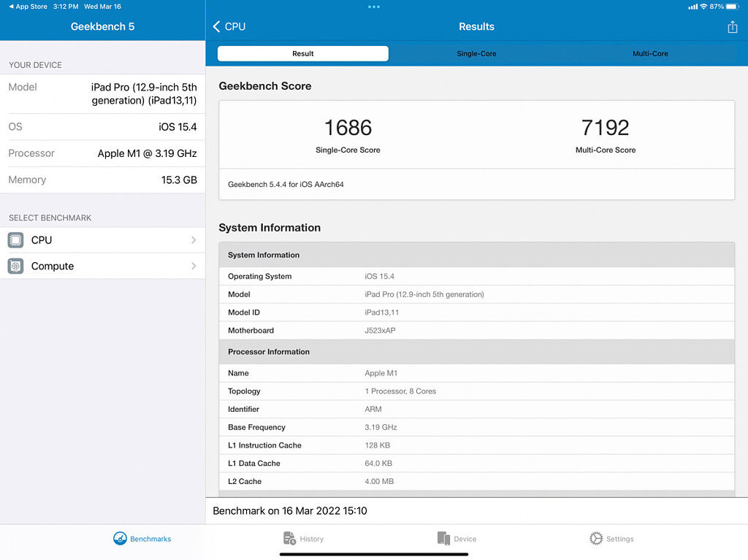
Task: Switch to the Multi-Core segment
Action: [x=650, y=53]
